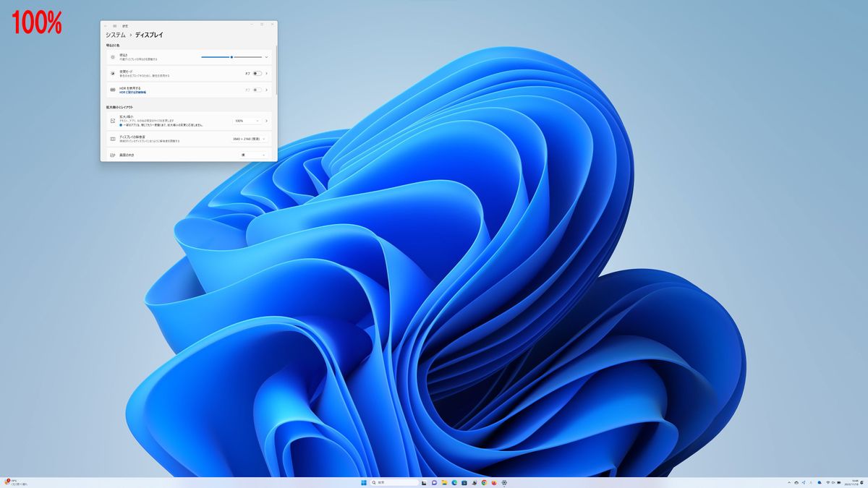Minimize the Settings window
The image size is (868, 488).
click(250, 25)
